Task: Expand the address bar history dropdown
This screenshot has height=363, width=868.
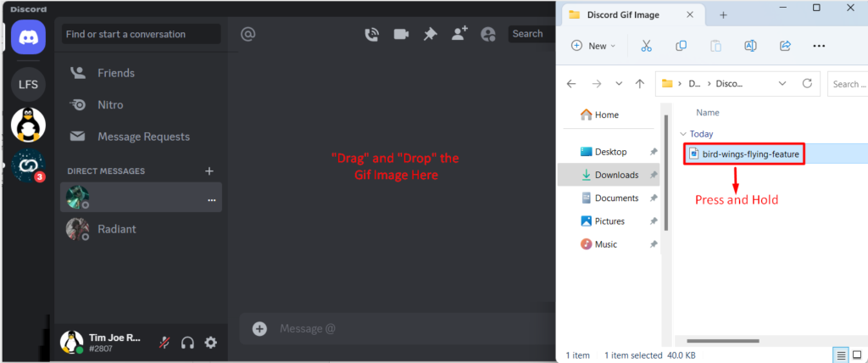Action: pos(782,84)
